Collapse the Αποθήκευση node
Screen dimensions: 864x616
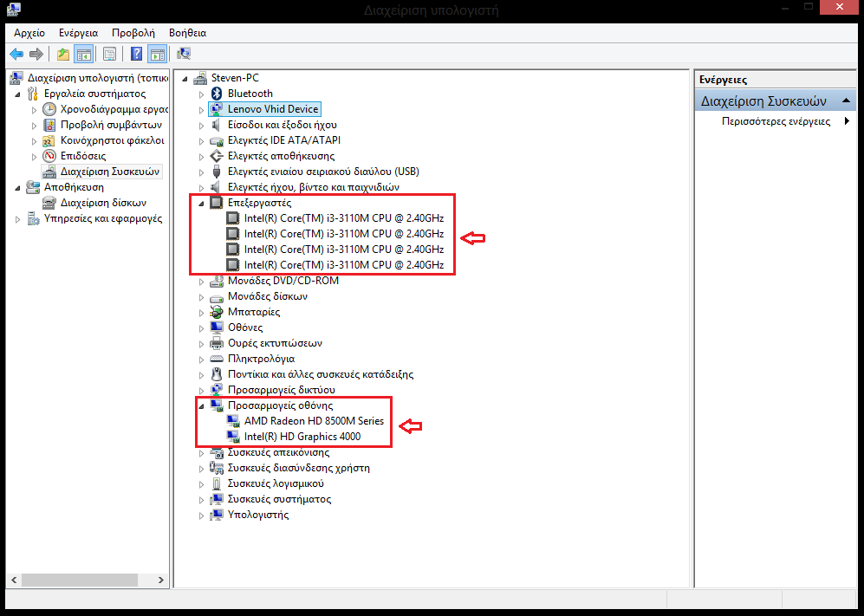pos(17,188)
